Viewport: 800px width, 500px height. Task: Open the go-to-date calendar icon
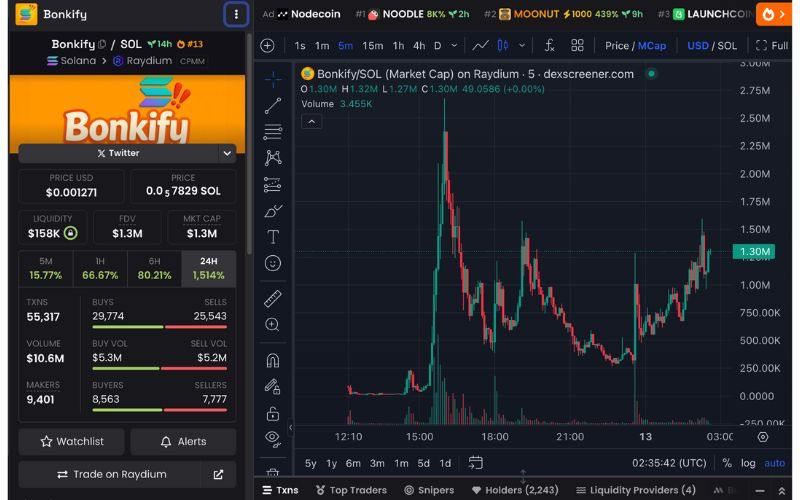point(476,463)
